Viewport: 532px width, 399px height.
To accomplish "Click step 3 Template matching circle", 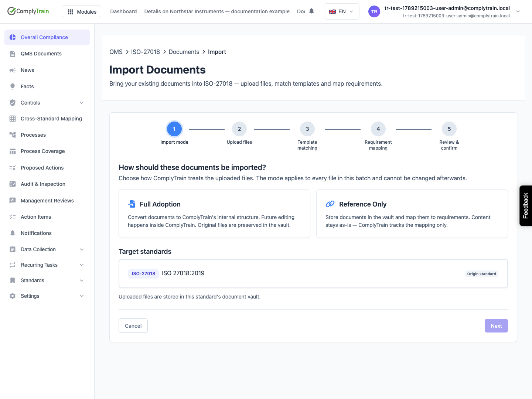I will click(307, 129).
